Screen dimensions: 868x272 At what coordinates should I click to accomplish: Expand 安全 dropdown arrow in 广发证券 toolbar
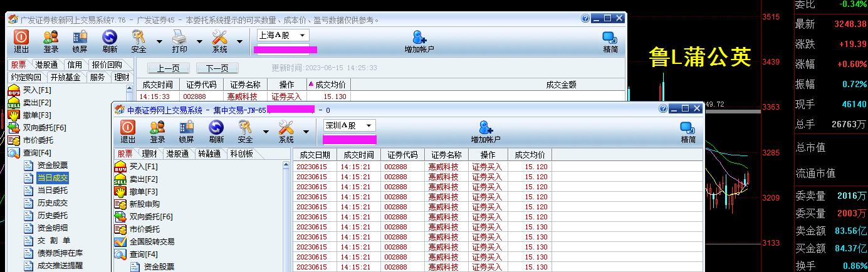point(159,43)
